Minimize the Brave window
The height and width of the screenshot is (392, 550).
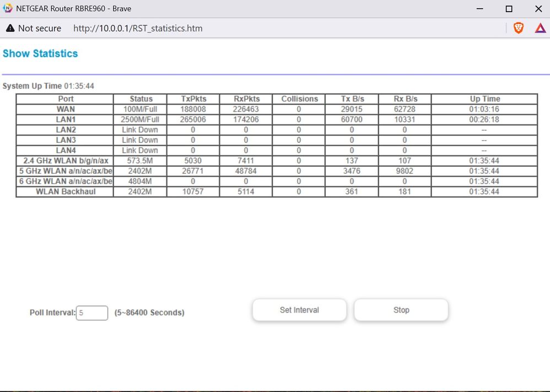pos(480,9)
